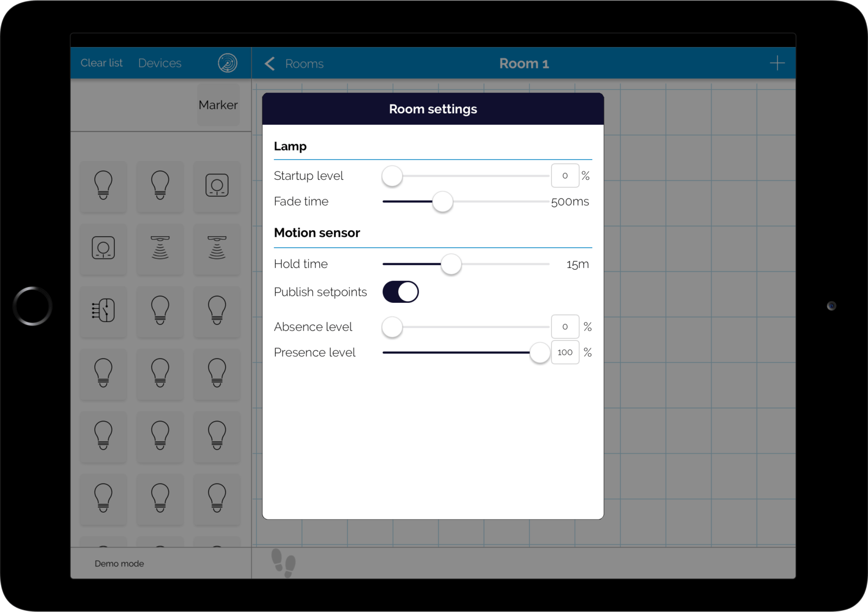The image size is (868, 612).
Task: Click the Room settings dialog title
Action: [x=433, y=109]
